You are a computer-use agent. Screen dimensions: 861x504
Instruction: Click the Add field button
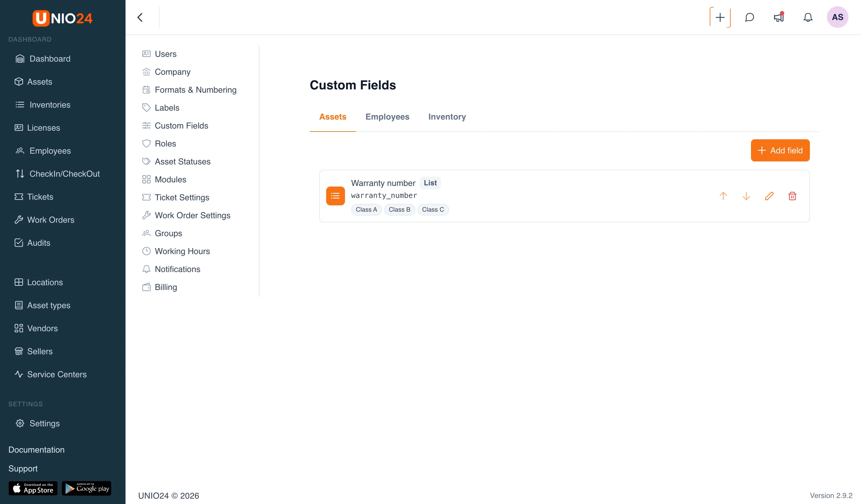[780, 150]
